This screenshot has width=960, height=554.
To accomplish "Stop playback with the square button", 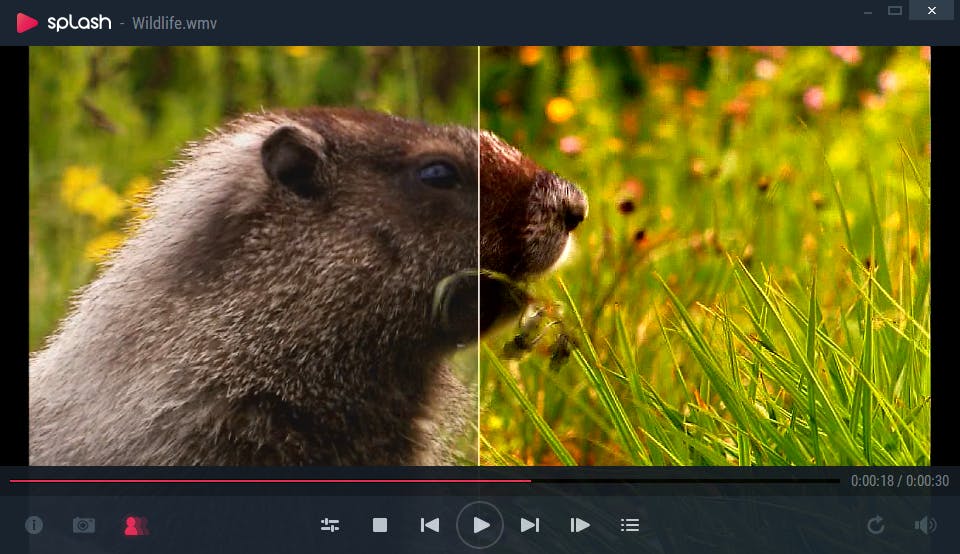I will pos(380,525).
